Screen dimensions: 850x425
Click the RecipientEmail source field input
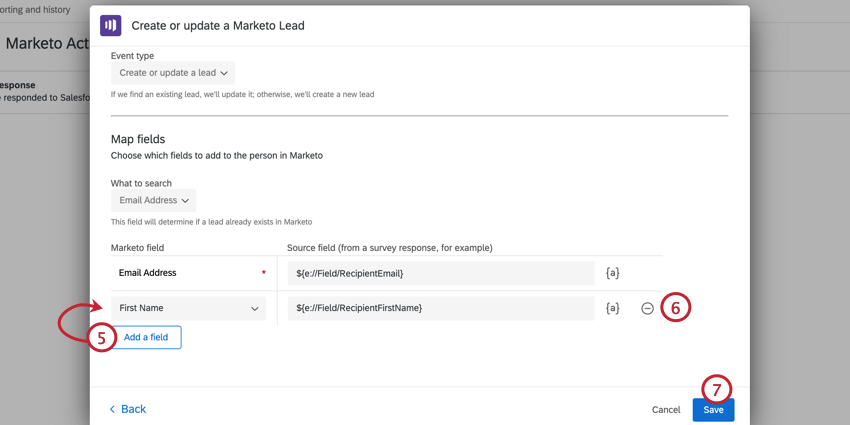440,273
